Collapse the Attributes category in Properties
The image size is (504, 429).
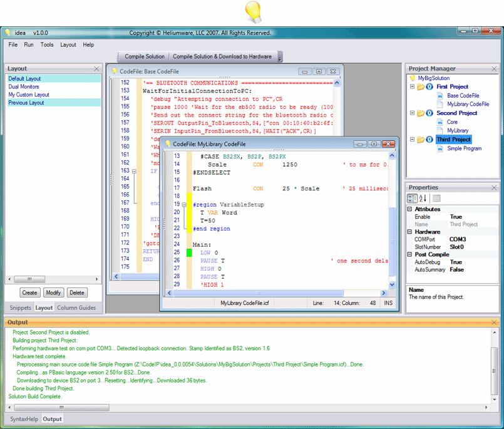pyautogui.click(x=409, y=209)
